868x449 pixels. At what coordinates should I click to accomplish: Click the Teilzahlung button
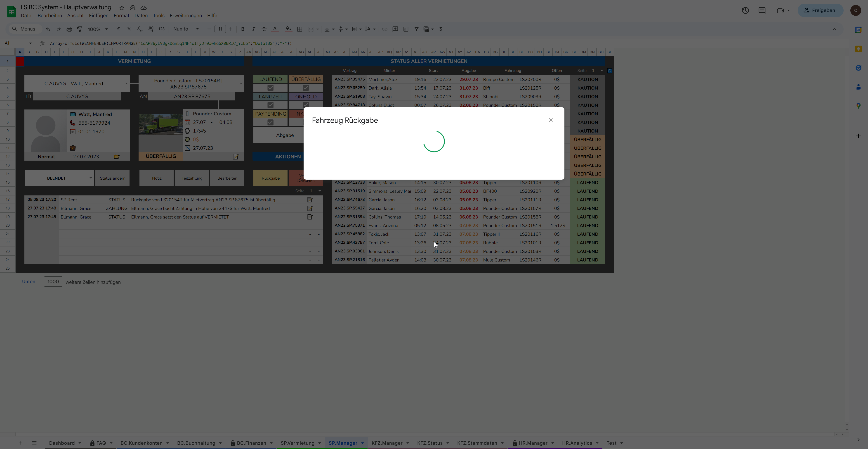[x=192, y=178]
